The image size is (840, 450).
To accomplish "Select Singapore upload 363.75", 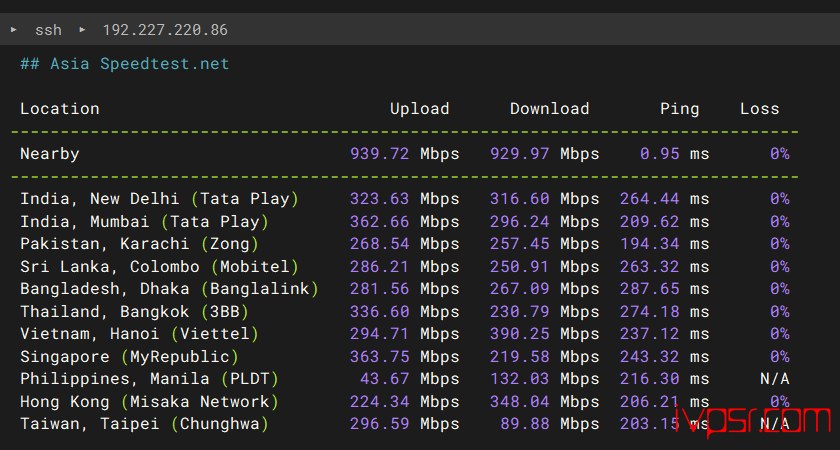I will click(379, 356).
